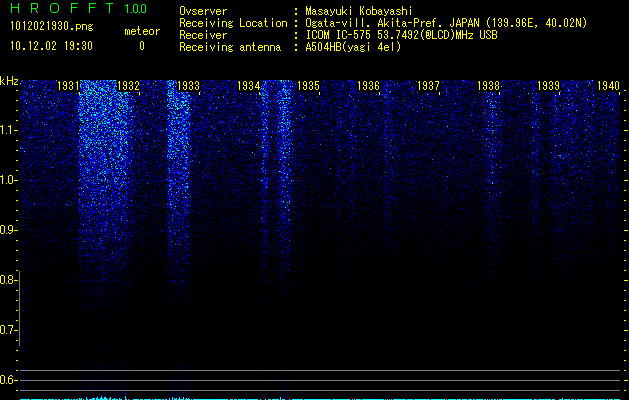Click the Receiving antenna label
The height and width of the screenshot is (400, 629).
tap(230, 47)
